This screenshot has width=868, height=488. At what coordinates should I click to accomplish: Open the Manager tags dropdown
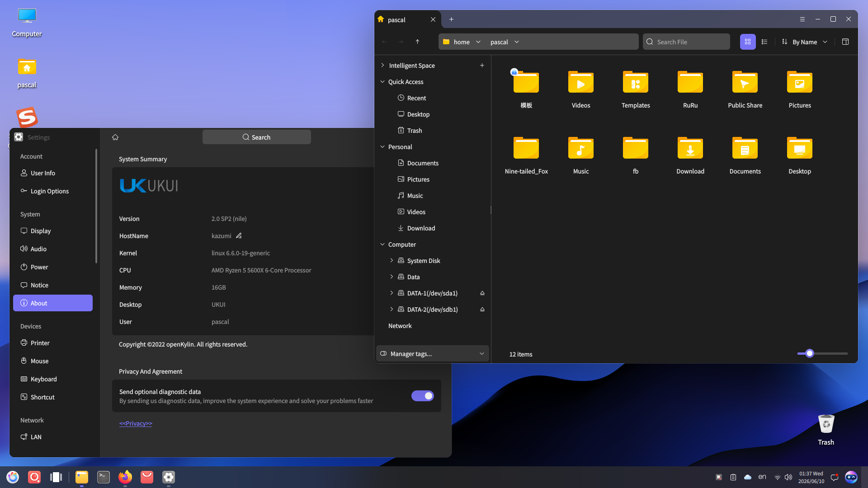433,353
